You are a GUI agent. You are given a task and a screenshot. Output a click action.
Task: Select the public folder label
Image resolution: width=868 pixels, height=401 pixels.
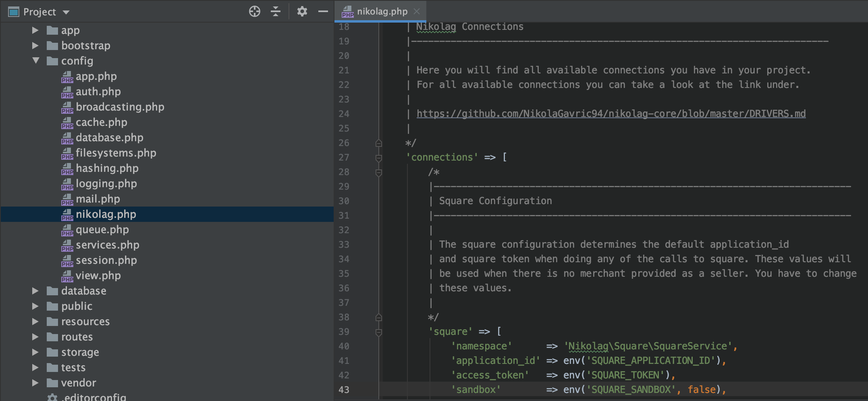tap(77, 306)
